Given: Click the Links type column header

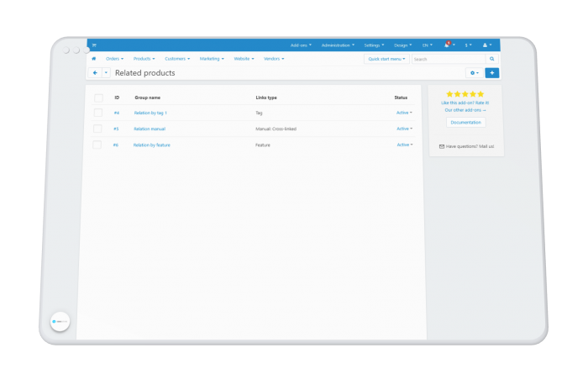Looking at the screenshot, I should [x=266, y=97].
